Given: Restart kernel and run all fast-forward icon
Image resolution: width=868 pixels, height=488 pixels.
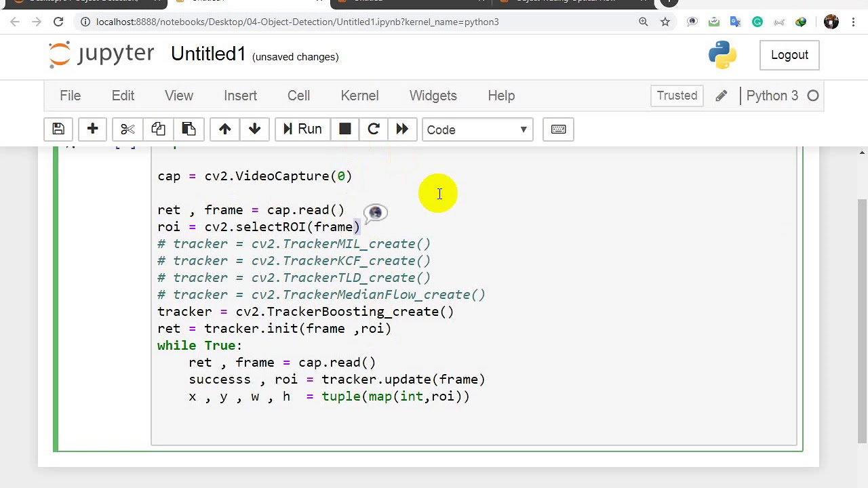Looking at the screenshot, I should tap(402, 129).
